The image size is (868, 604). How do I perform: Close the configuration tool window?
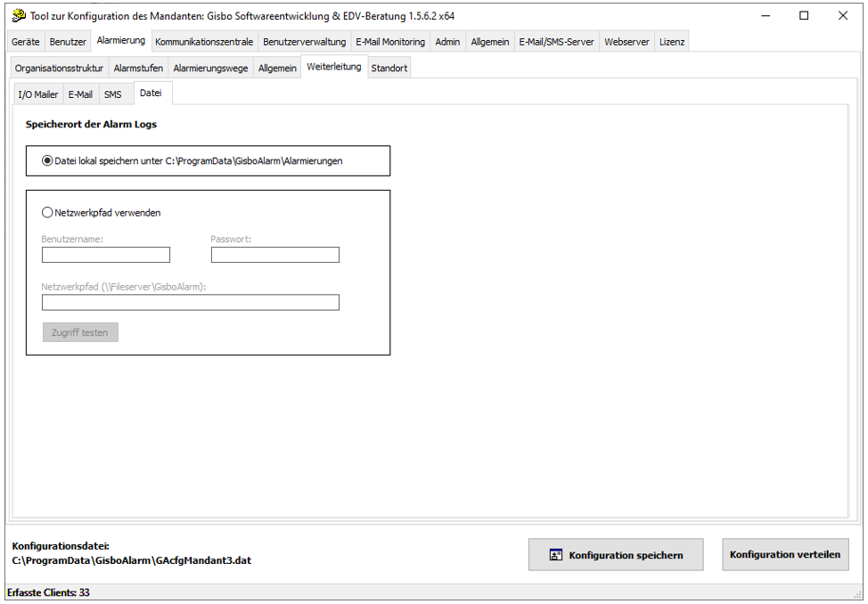pyautogui.click(x=842, y=15)
